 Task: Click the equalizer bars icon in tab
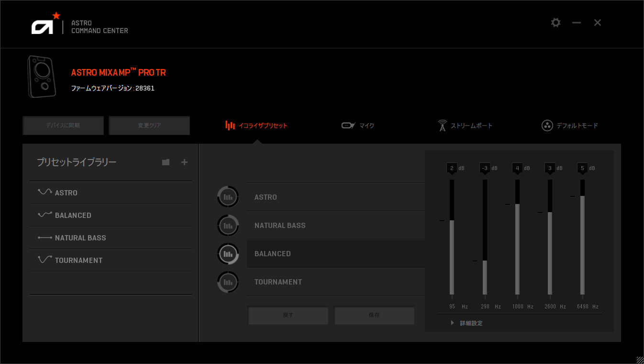pos(230,125)
